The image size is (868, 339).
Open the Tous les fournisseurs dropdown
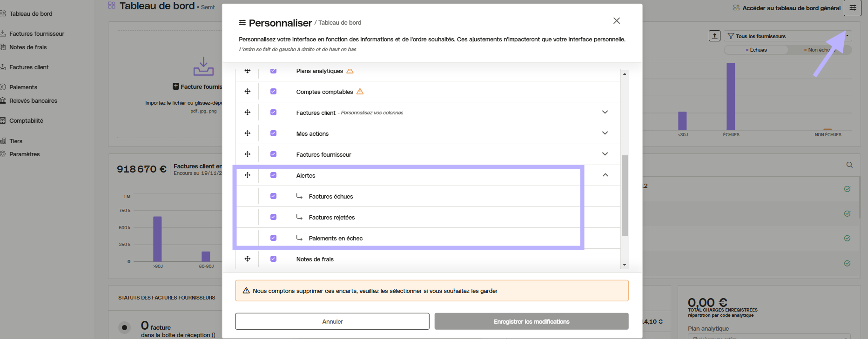tap(787, 36)
